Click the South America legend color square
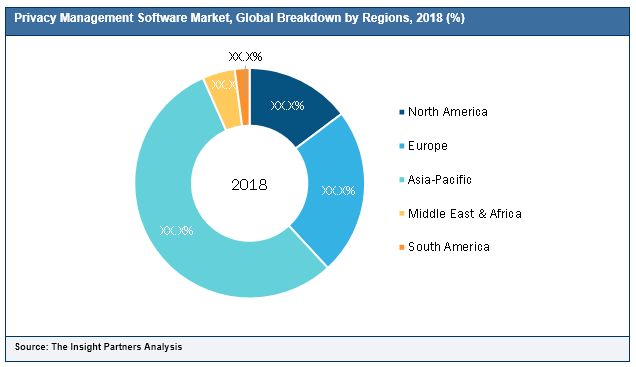 pos(402,247)
